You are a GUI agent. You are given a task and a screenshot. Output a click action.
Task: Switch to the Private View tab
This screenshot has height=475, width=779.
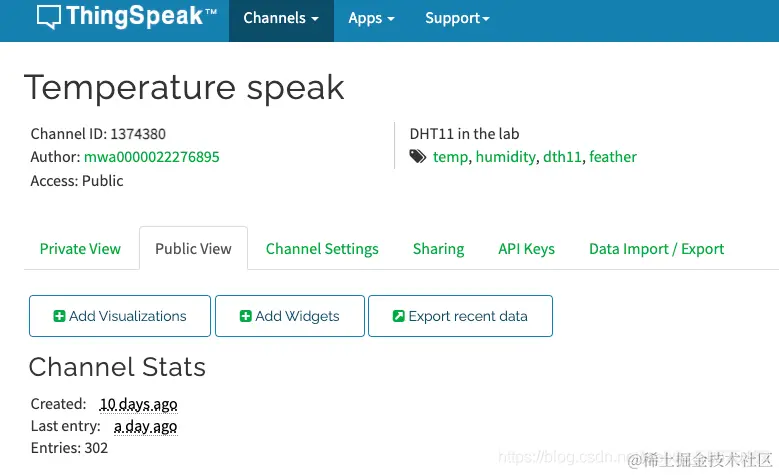[x=80, y=248]
